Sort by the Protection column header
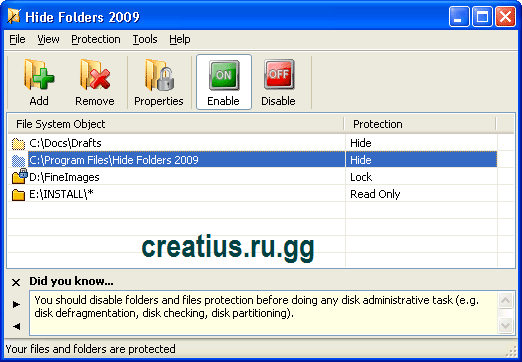522x362 pixels. tap(420, 124)
